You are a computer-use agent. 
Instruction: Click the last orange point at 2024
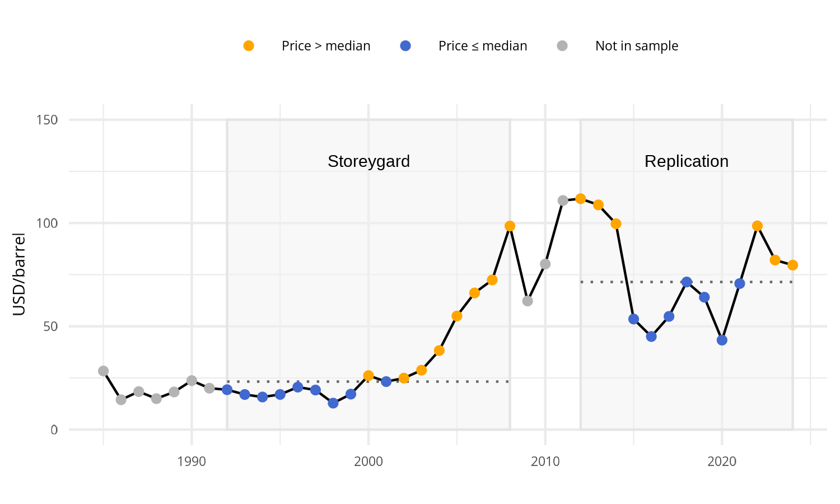pos(792,265)
